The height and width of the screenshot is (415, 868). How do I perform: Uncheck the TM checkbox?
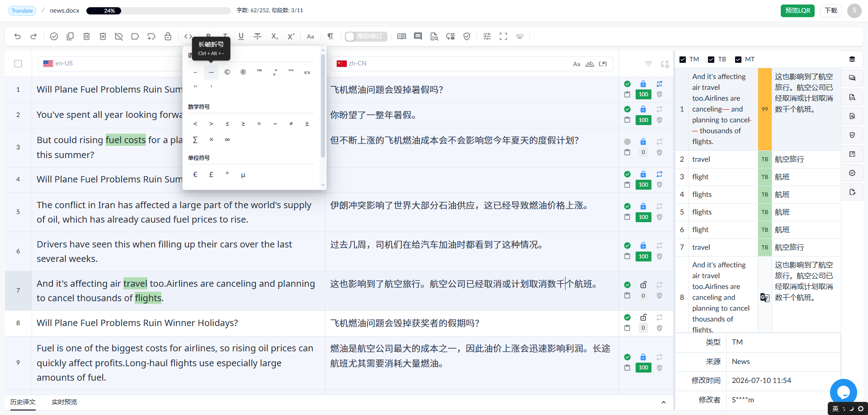pyautogui.click(x=683, y=60)
